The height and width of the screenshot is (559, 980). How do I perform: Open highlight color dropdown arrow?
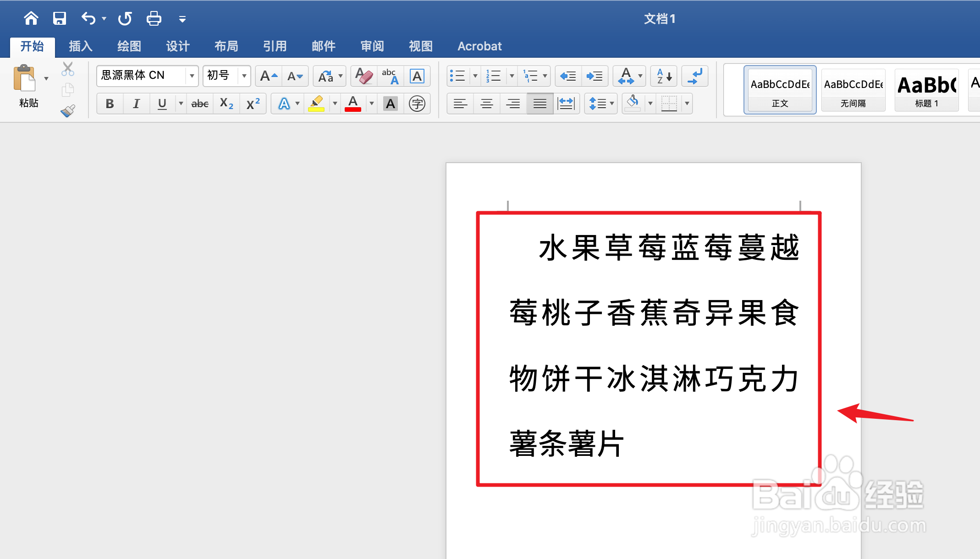pos(335,104)
